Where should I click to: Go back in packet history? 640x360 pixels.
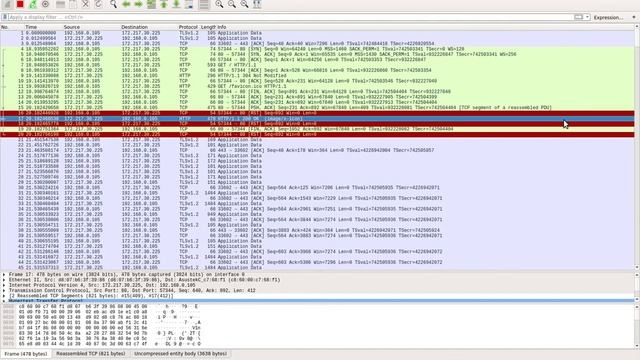click(x=126, y=4)
